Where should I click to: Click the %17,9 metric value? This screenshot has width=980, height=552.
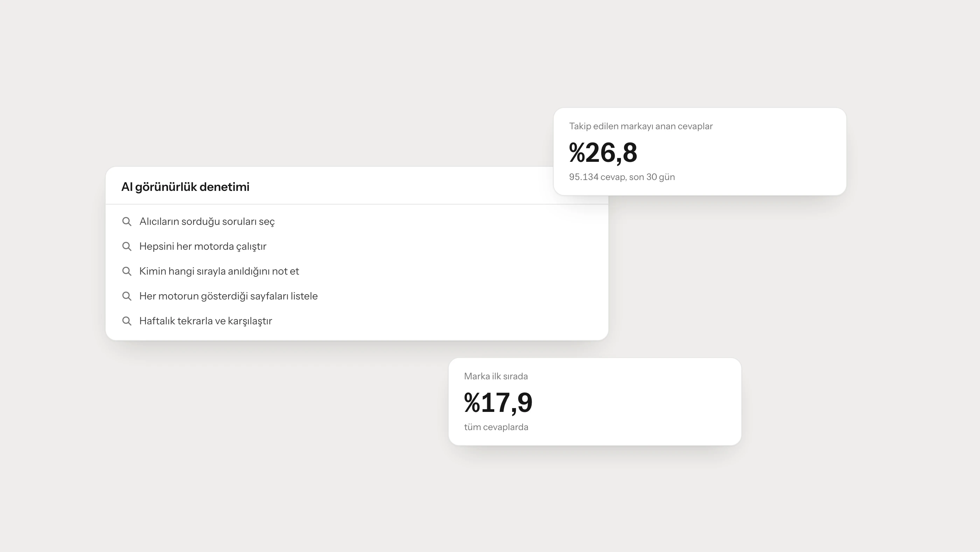click(498, 403)
